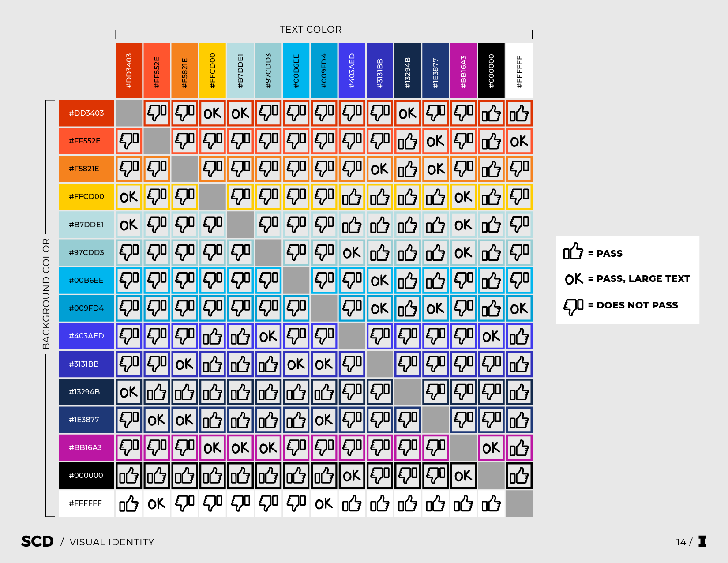Viewport: 728px width, 563px height.
Task: Click the thumbs-up PASS icon in the legend
Action: point(573,252)
